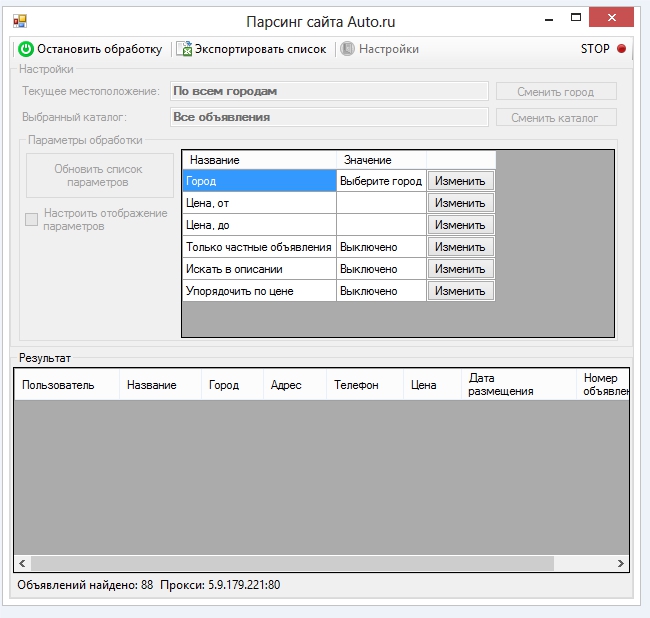650x618 pixels.
Task: Select the Город parameter row cell
Action: [260, 181]
